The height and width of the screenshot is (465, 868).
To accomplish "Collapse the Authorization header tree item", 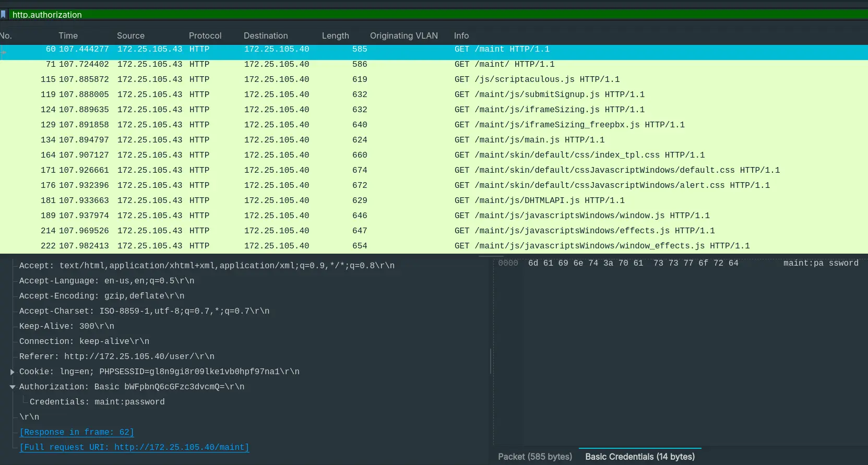I will click(12, 387).
